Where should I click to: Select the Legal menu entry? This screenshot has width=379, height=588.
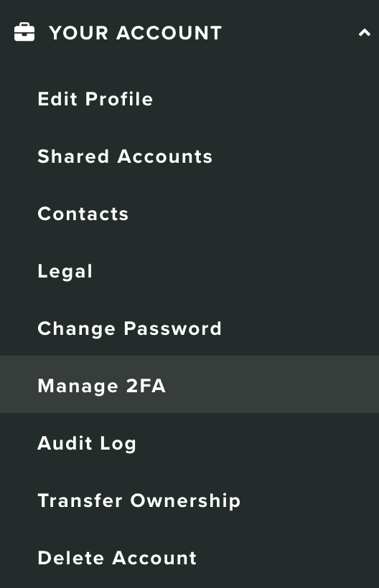[65, 272]
